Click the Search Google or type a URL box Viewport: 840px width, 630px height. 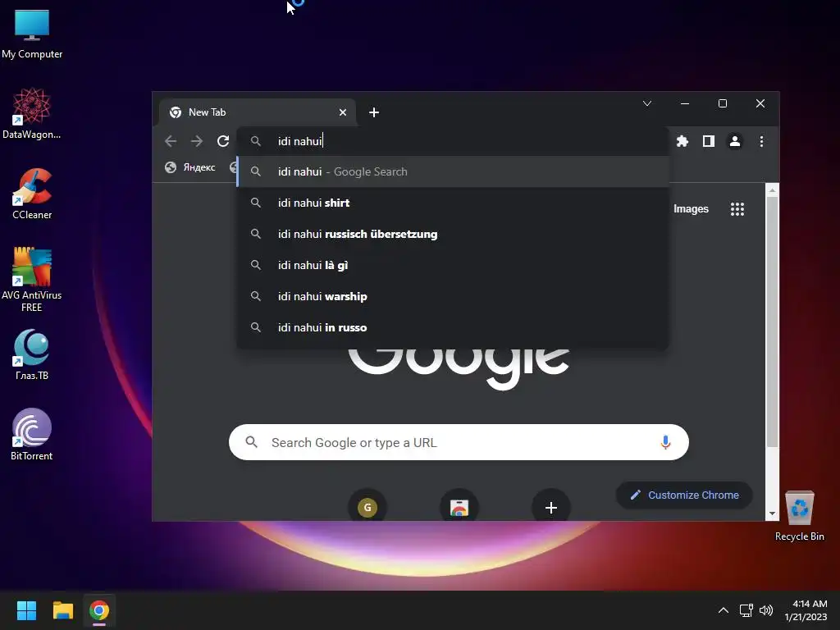(459, 442)
